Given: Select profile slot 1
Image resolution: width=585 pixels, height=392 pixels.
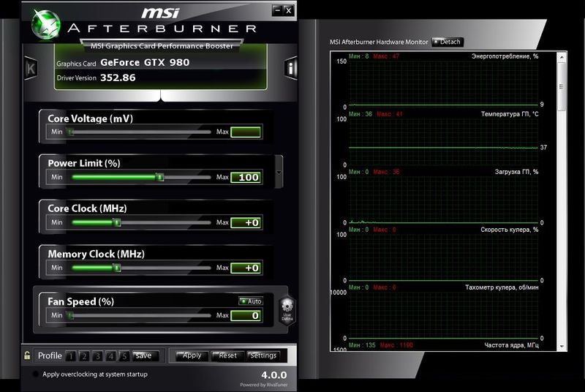Looking at the screenshot, I should tap(71, 356).
